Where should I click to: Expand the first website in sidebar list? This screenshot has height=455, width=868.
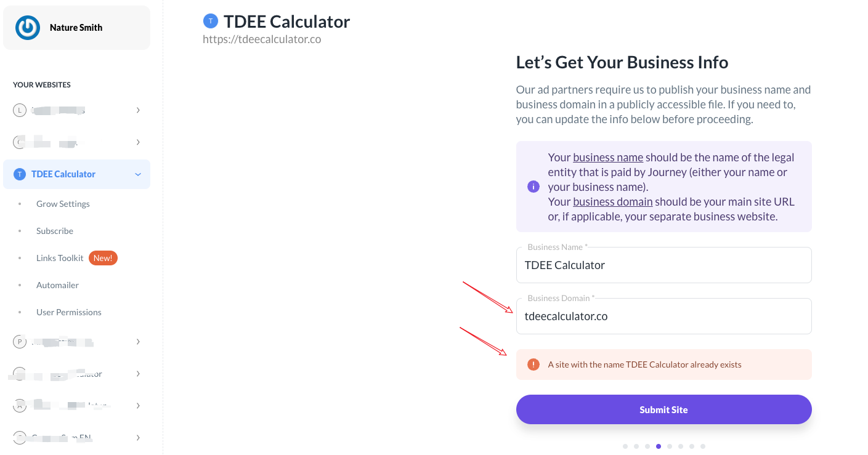point(138,110)
